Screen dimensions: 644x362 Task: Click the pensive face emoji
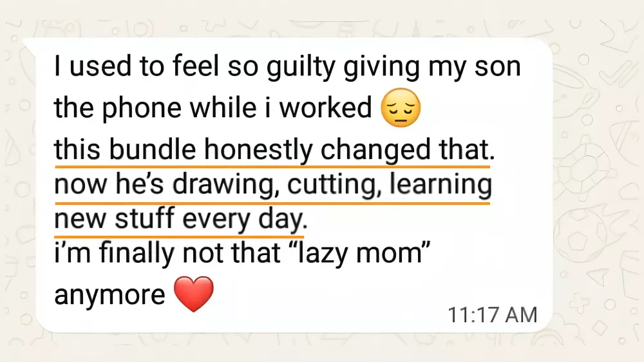click(401, 109)
